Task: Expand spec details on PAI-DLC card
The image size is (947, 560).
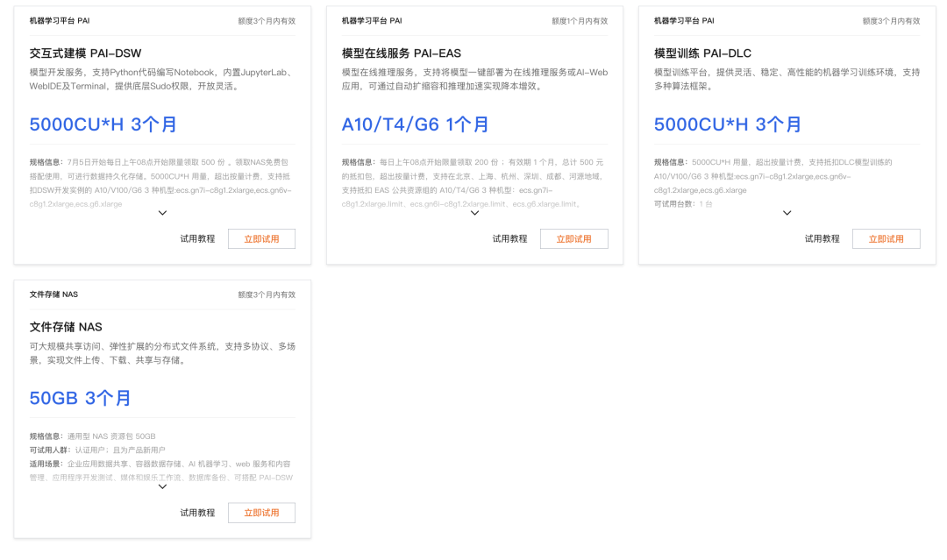Action: [787, 213]
